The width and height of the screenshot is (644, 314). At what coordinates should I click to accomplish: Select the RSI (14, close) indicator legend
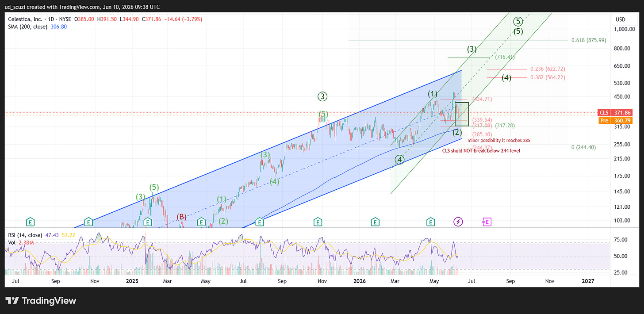click(x=25, y=235)
